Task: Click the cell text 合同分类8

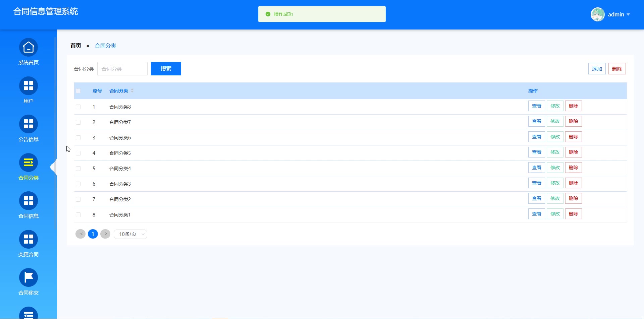Action: [120, 107]
